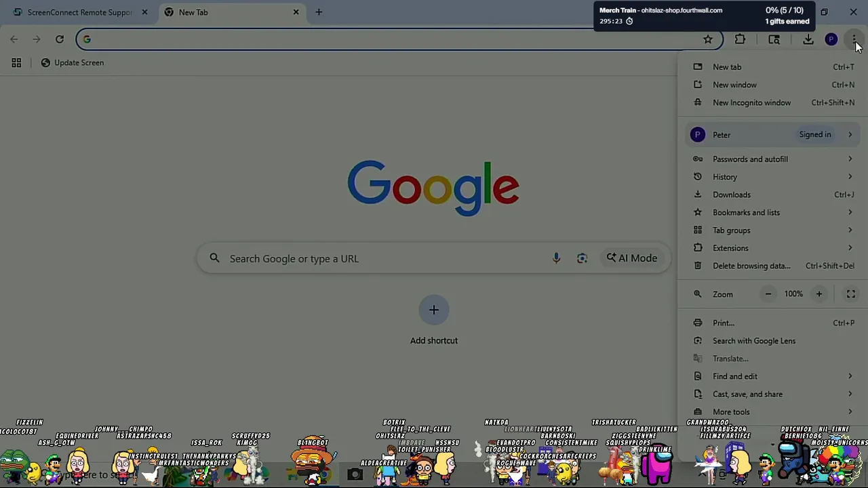This screenshot has width=868, height=488.
Task: Select Search with Google Lens menu item
Action: pos(772,341)
